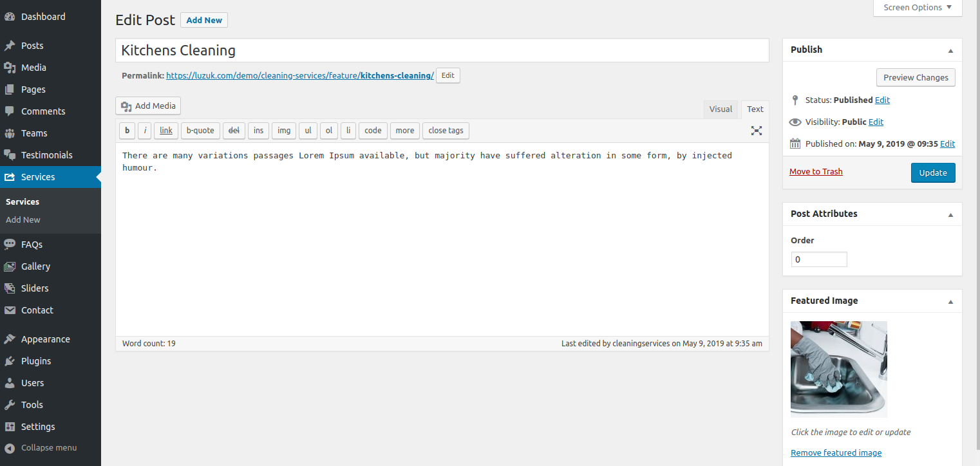This screenshot has height=466, width=980.
Task: Open the Teams section in sidebar
Action: (x=34, y=133)
